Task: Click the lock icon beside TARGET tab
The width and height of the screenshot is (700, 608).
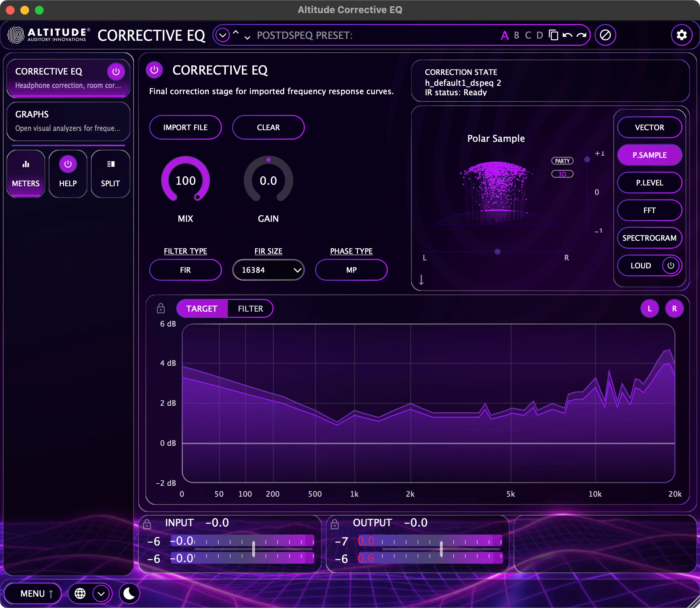Action: [160, 308]
